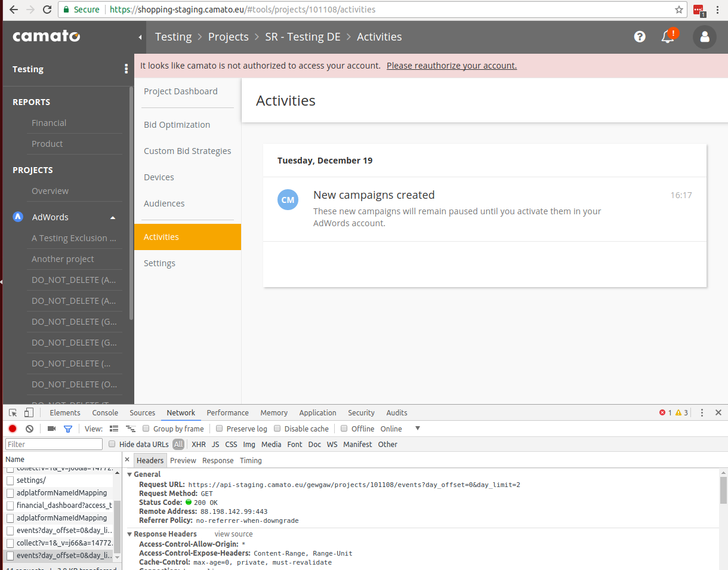Switch to the Preview tab
Screen dimensions: 728x570
[x=183, y=460]
